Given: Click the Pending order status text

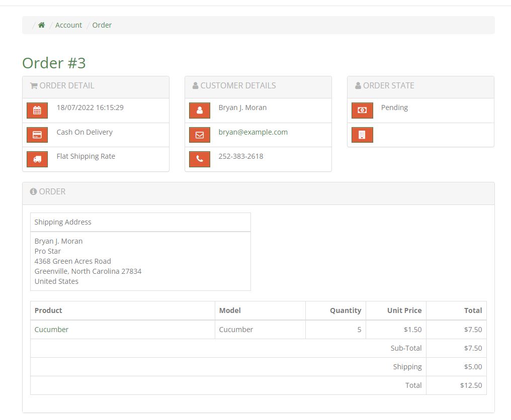Looking at the screenshot, I should coord(394,108).
